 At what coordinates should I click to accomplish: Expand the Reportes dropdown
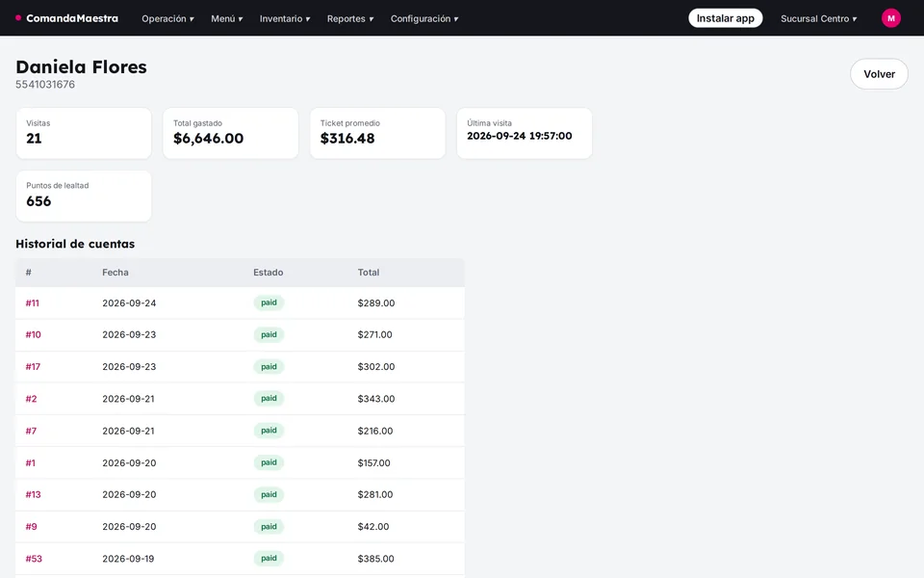pyautogui.click(x=350, y=19)
